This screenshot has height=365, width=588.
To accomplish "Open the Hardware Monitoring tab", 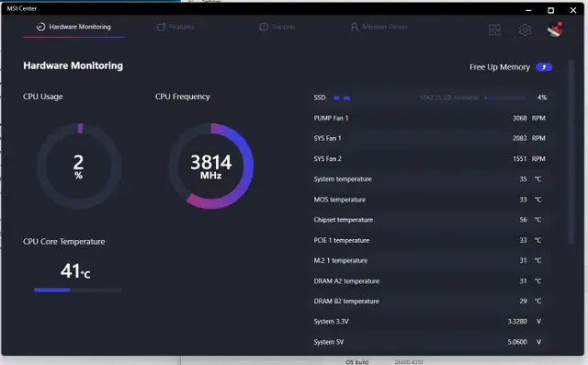I will point(73,27).
